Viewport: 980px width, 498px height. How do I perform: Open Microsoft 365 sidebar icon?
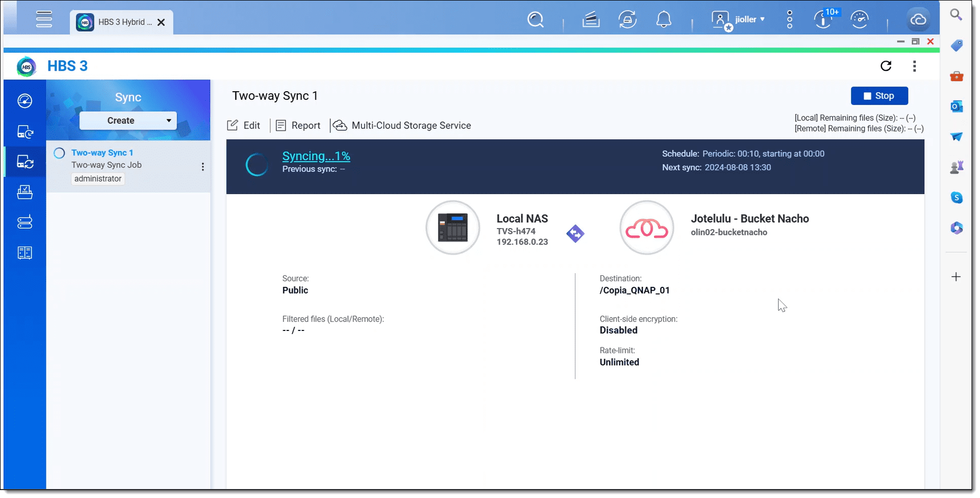tap(956, 228)
